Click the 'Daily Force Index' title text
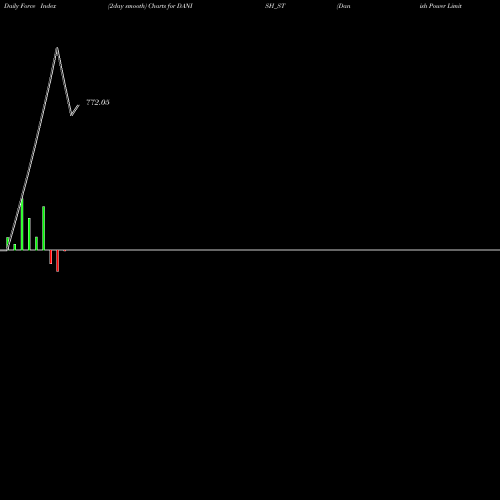Viewport: 500px width, 500px height. point(30,6)
